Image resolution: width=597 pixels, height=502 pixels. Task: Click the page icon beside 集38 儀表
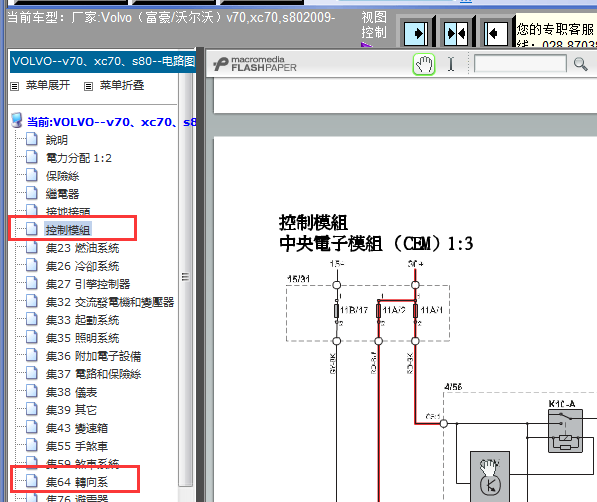pyautogui.click(x=32, y=392)
